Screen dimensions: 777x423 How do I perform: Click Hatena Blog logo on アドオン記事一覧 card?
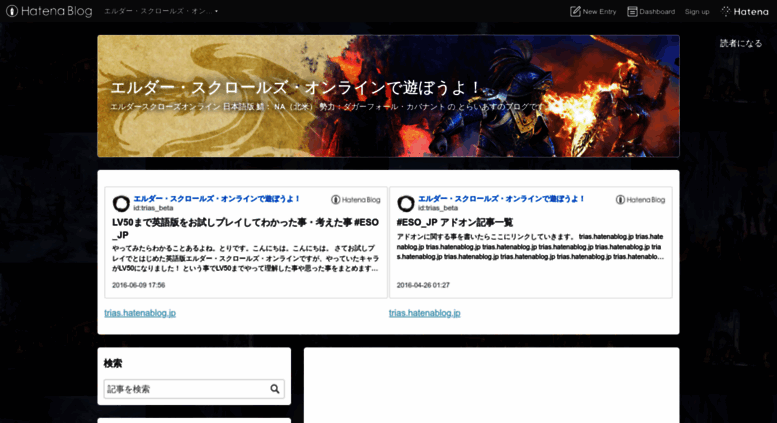click(x=640, y=200)
